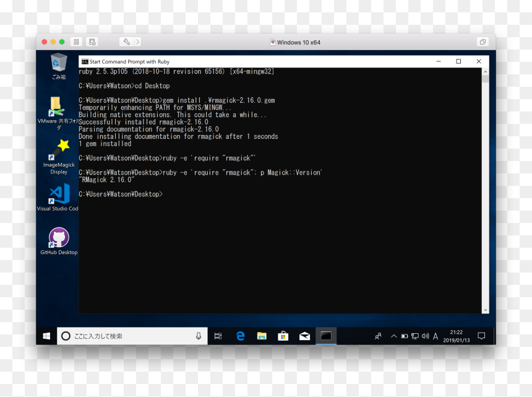Activate microphone in taskbar search

199,336
